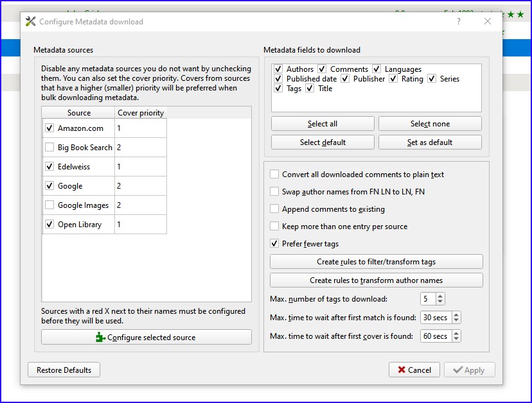The height and width of the screenshot is (403, 532).
Task: Click the Set as default button
Action: pos(430,142)
